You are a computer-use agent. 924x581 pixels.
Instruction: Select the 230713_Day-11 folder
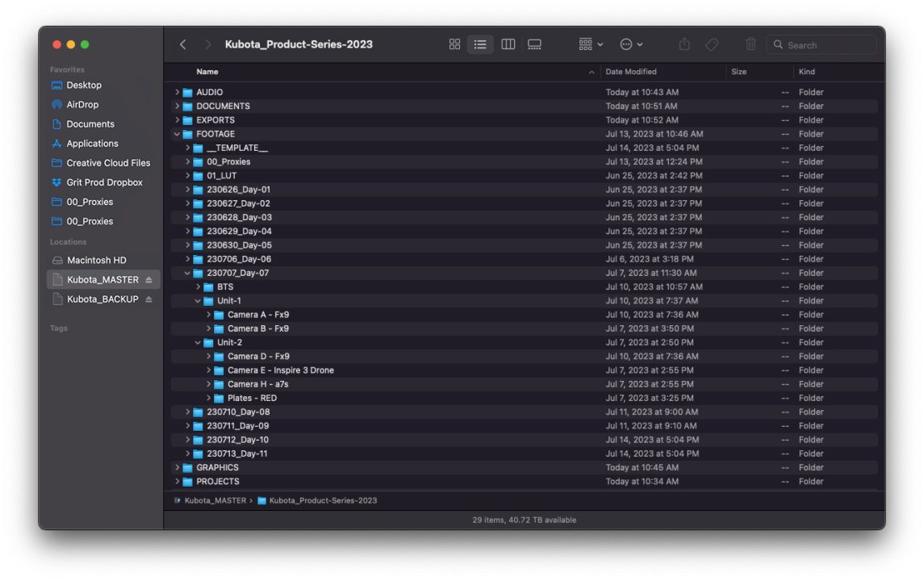pos(525,454)
